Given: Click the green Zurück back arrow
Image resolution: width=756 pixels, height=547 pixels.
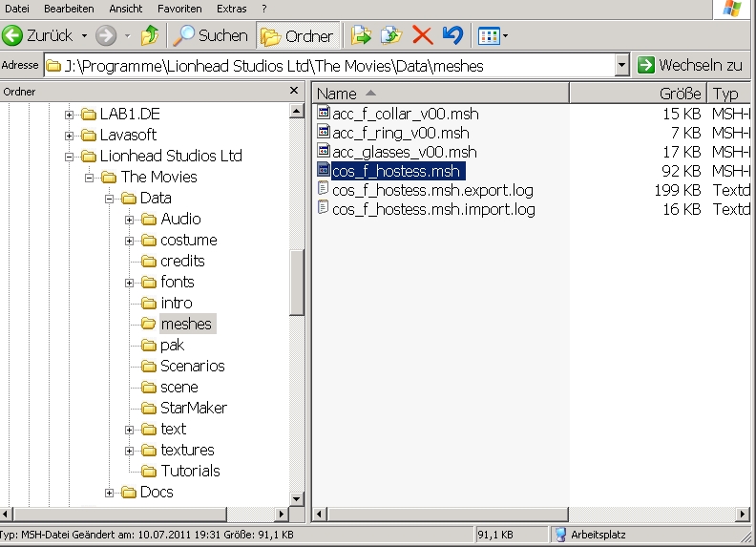Looking at the screenshot, I should click(x=13, y=36).
